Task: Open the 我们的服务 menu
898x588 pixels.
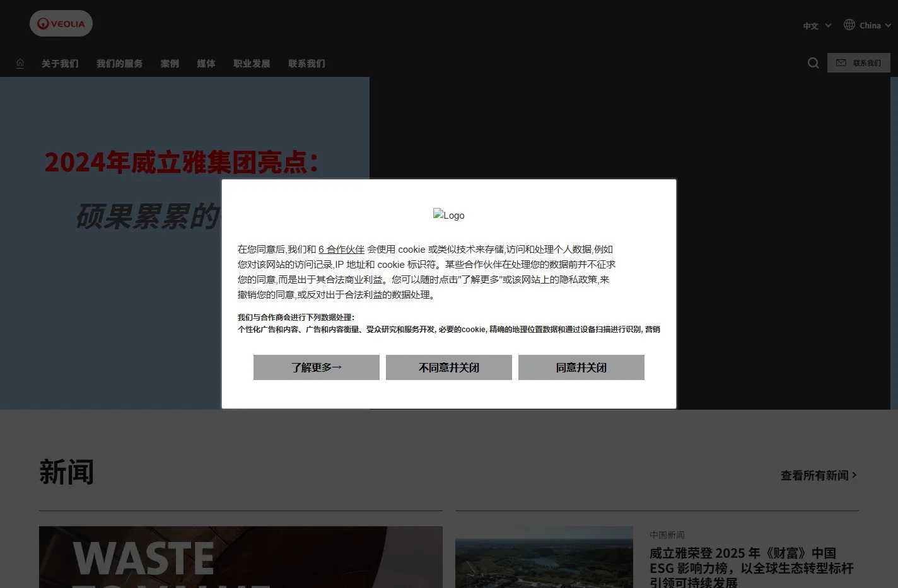Action: tap(120, 64)
